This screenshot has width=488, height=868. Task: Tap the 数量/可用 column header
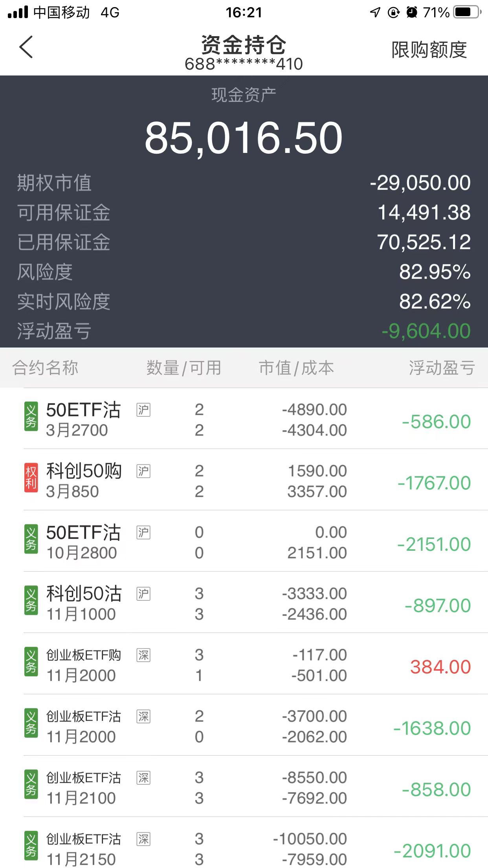pyautogui.click(x=183, y=368)
